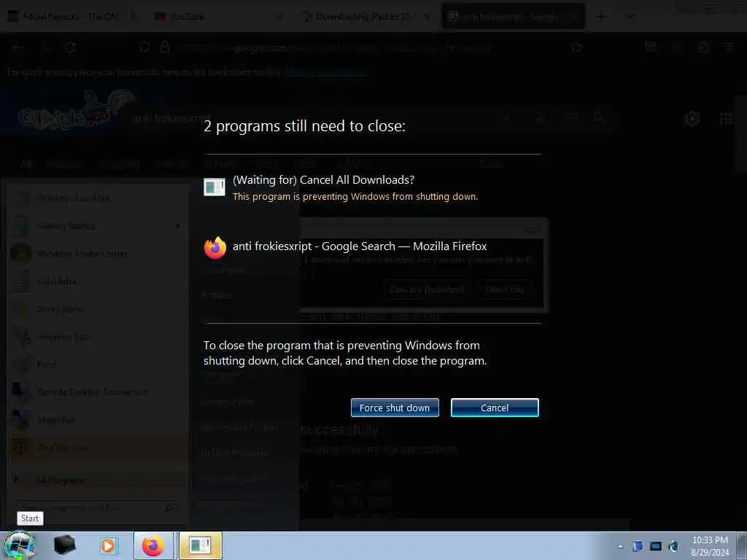Open the dialog window taskbar button
Viewport: 747px width, 560px height.
(200, 545)
